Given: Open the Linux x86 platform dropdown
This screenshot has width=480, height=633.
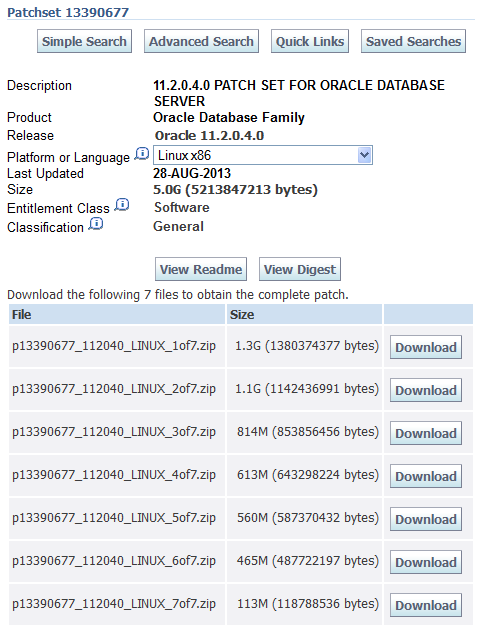Looking at the screenshot, I should [x=263, y=155].
